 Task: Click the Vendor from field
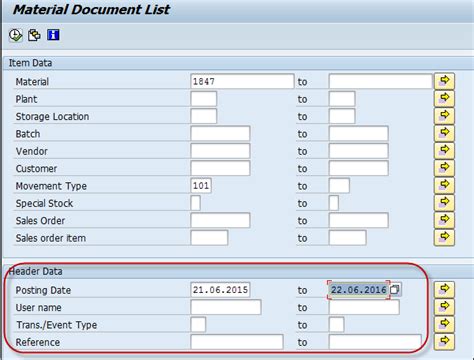click(220, 151)
